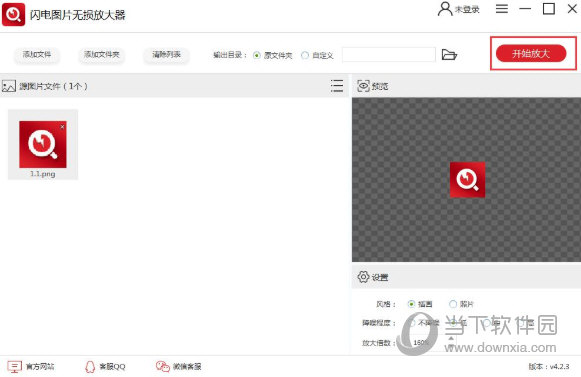Maximize the application window
Viewport: 581px width, 377px height.
pos(549,9)
